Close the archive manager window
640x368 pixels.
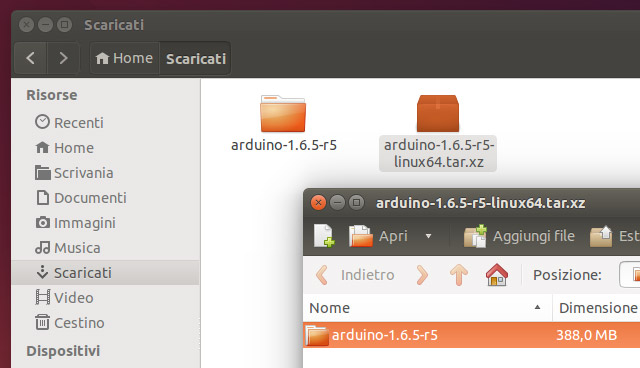(318, 202)
